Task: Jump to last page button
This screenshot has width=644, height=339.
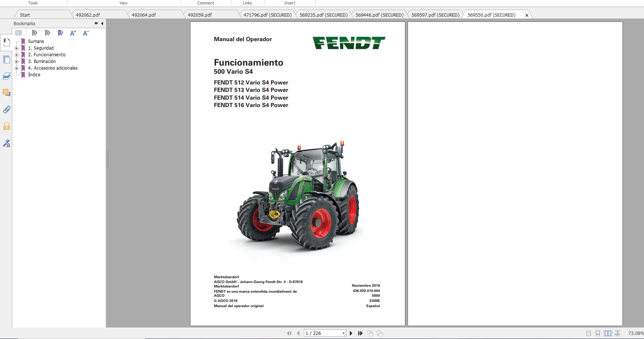Action: pos(360,333)
